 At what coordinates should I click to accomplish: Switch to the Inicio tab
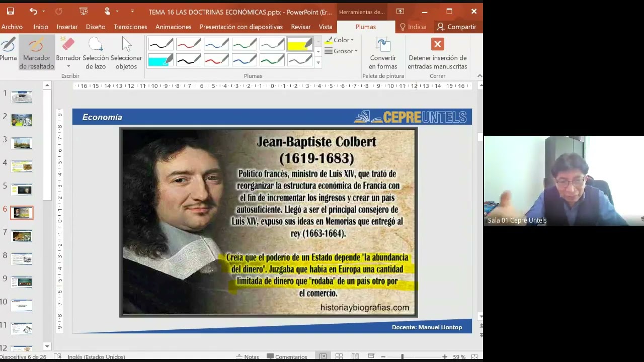[x=41, y=27]
